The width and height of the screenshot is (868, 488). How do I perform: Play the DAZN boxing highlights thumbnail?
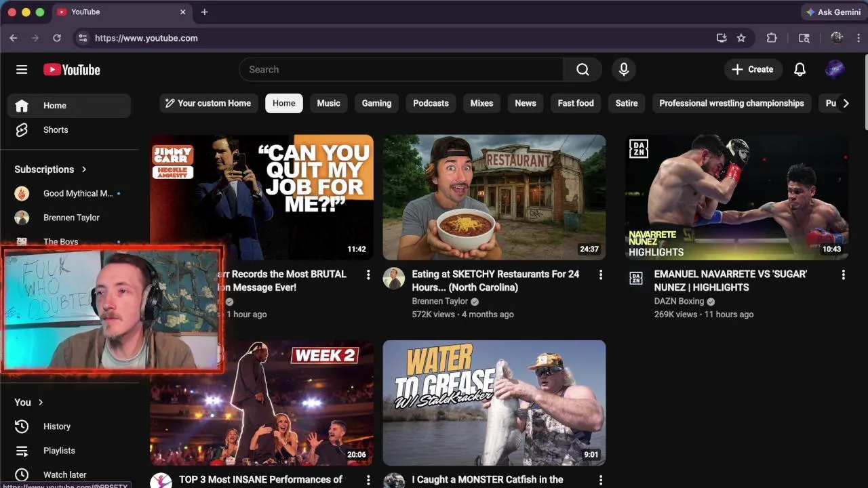click(x=737, y=197)
